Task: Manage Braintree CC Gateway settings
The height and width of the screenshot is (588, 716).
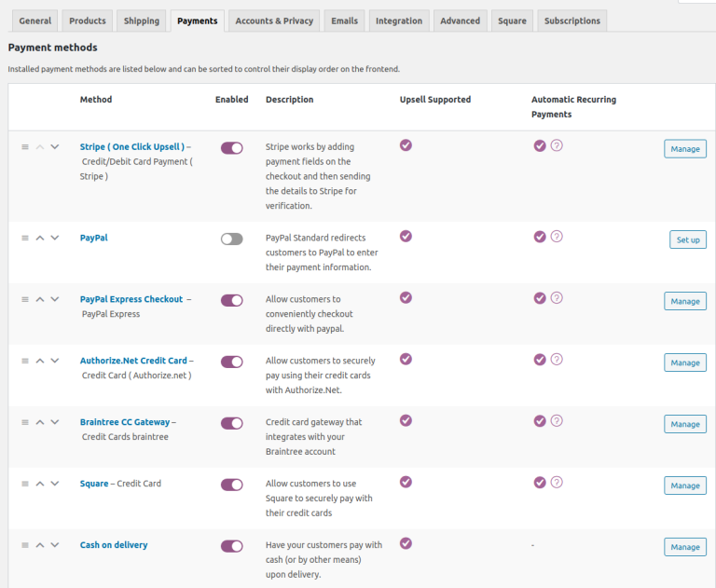Action: [685, 424]
